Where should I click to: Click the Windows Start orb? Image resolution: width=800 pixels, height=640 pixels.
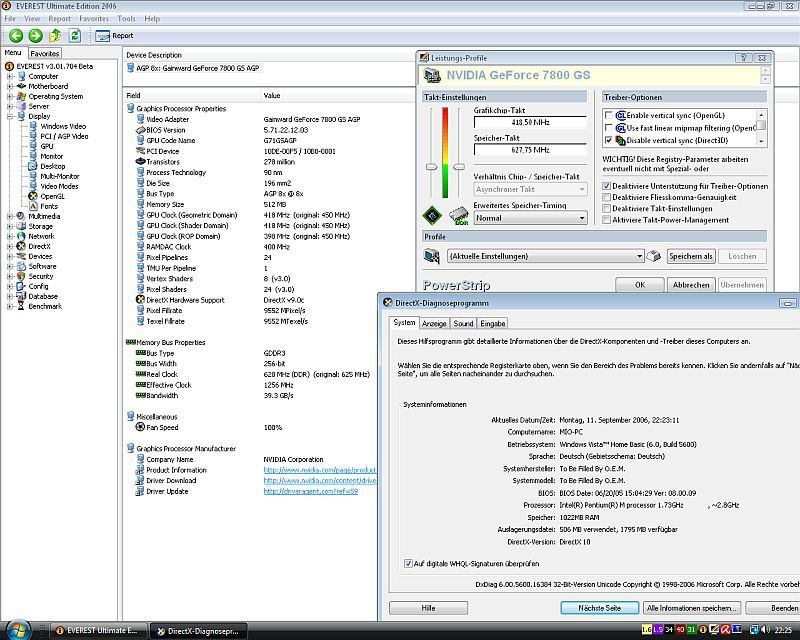point(18,629)
